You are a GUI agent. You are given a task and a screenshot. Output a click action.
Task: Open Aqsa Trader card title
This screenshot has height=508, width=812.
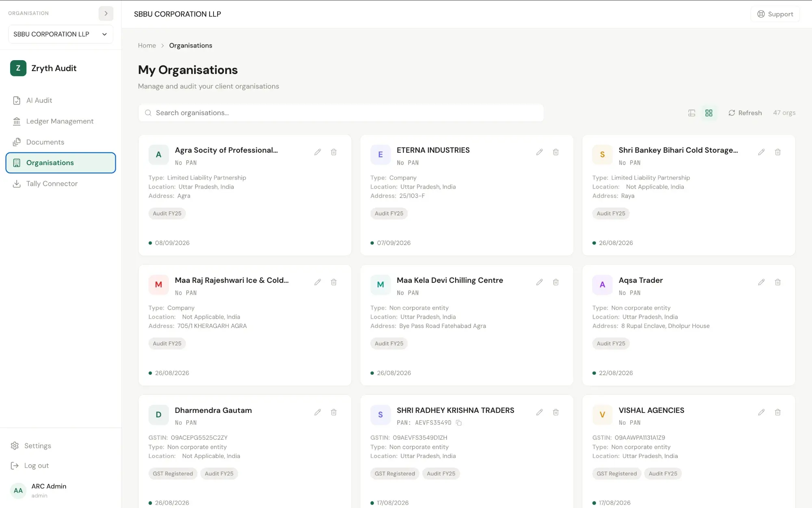click(x=641, y=280)
